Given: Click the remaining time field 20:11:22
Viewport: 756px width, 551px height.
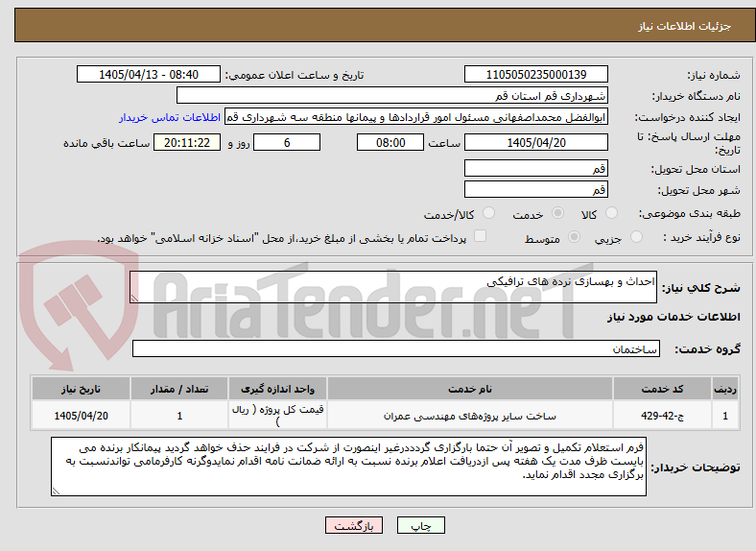Looking at the screenshot, I should tap(187, 142).
